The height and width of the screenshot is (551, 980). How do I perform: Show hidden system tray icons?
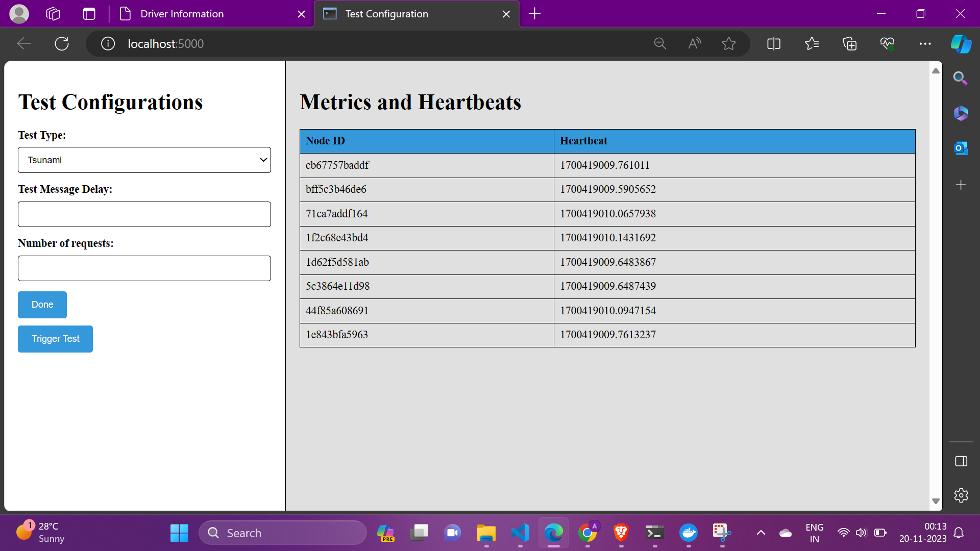pyautogui.click(x=761, y=533)
